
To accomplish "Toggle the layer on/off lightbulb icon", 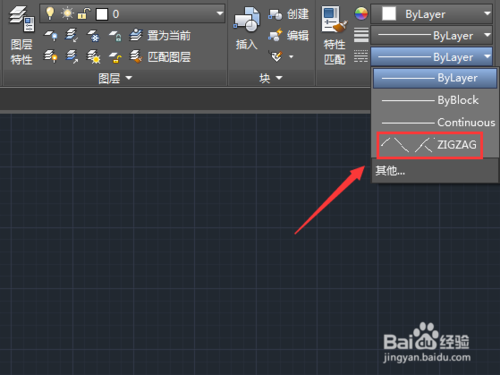I will tap(50, 13).
